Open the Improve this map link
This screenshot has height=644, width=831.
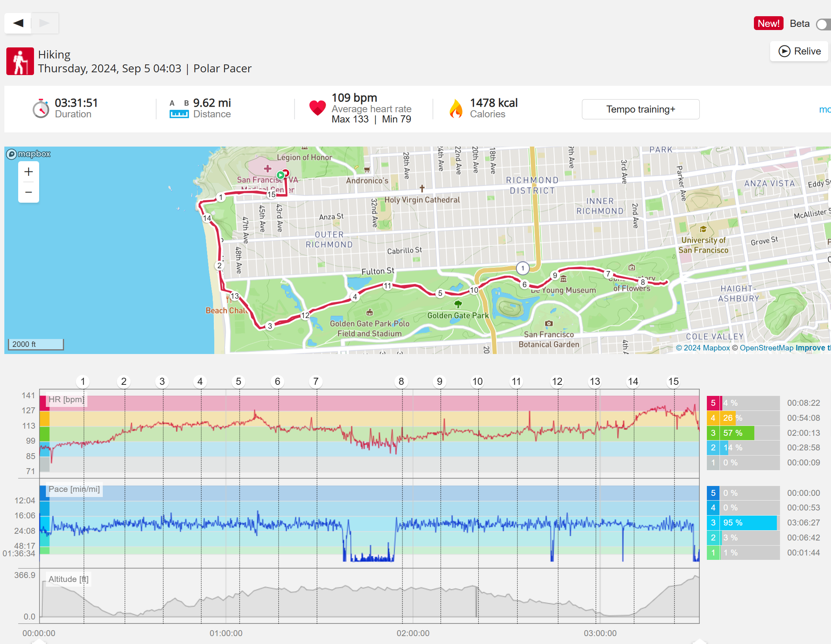[x=813, y=348]
